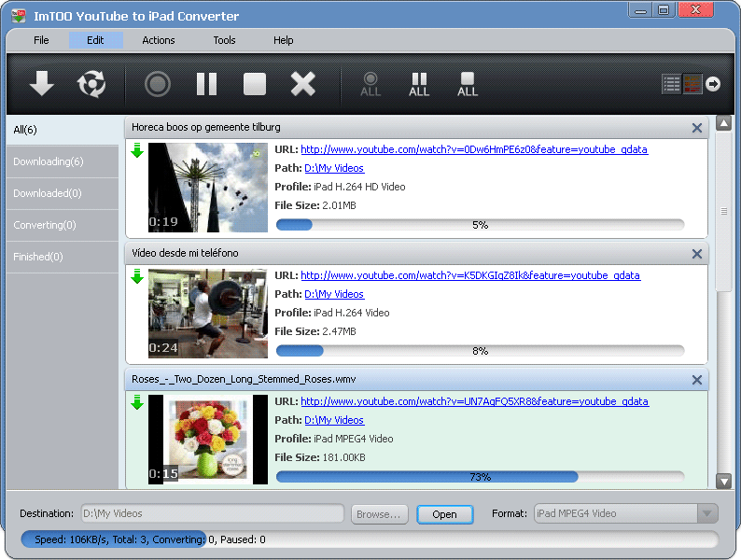
Task: Close the Roses Two Dozen task
Action: [696, 380]
